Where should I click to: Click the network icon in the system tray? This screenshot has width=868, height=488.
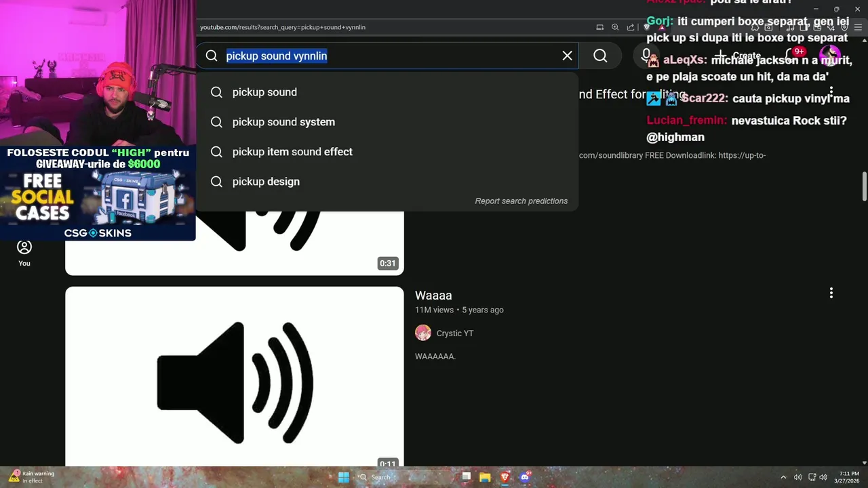click(812, 477)
